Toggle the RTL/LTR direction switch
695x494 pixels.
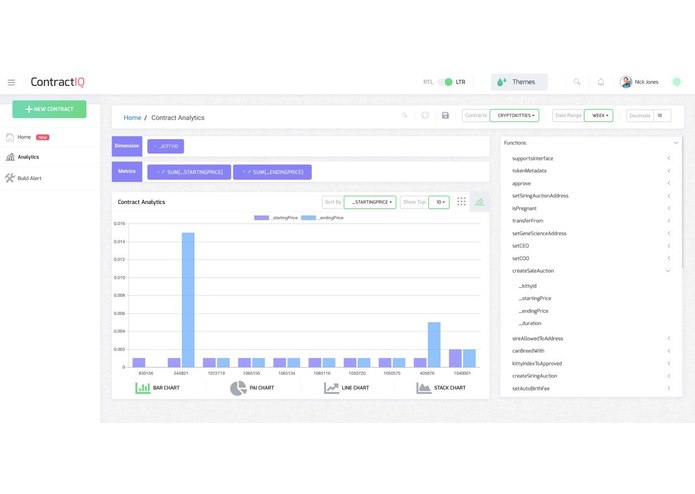pos(445,82)
